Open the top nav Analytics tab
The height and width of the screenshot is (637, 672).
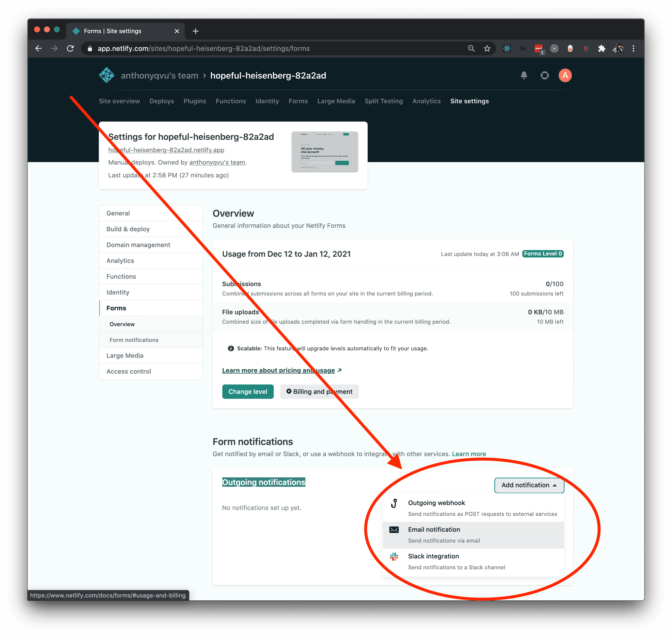[x=426, y=101]
